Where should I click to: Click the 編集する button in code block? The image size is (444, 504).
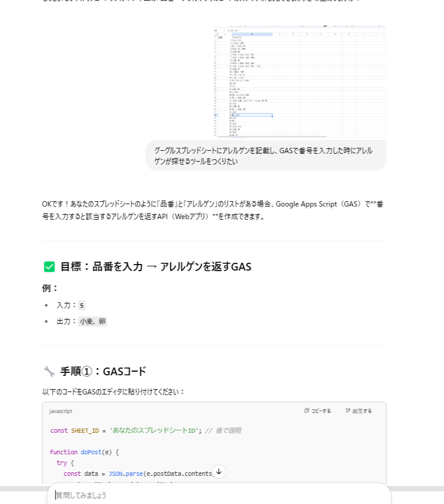pos(358,411)
